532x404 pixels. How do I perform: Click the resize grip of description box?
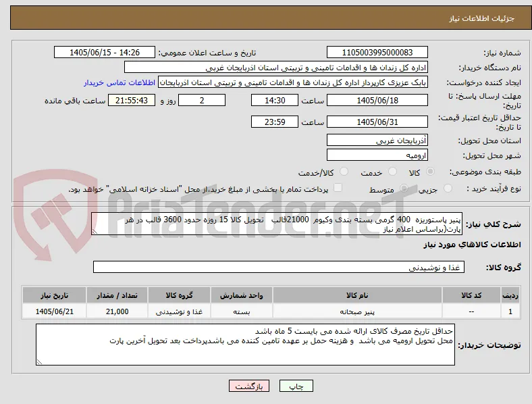coord(95,232)
